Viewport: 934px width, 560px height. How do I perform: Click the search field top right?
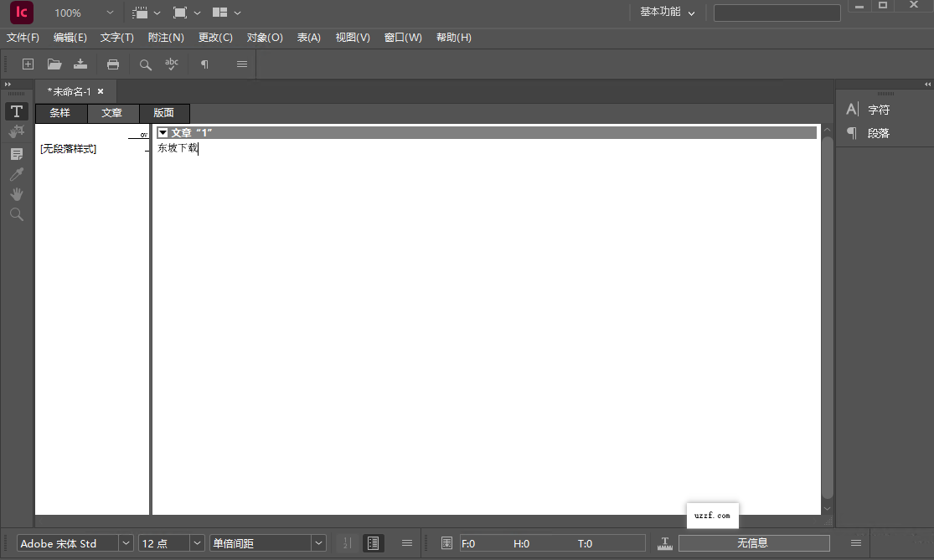(777, 13)
